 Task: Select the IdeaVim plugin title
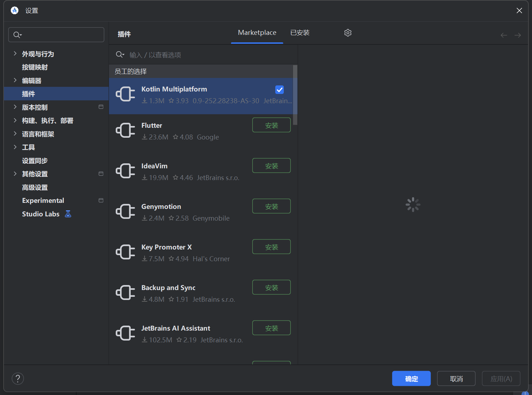[x=154, y=166]
